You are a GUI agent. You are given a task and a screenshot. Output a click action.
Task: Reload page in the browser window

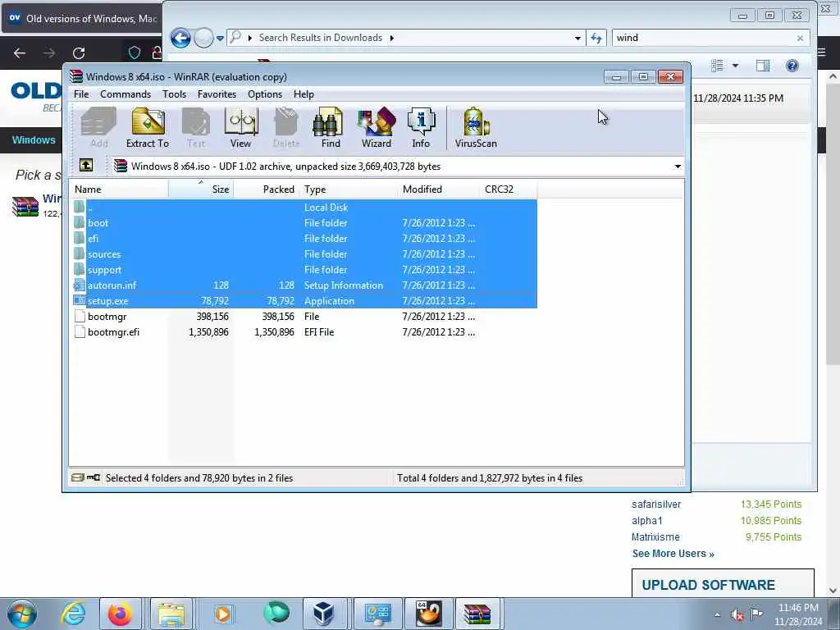pos(79,53)
